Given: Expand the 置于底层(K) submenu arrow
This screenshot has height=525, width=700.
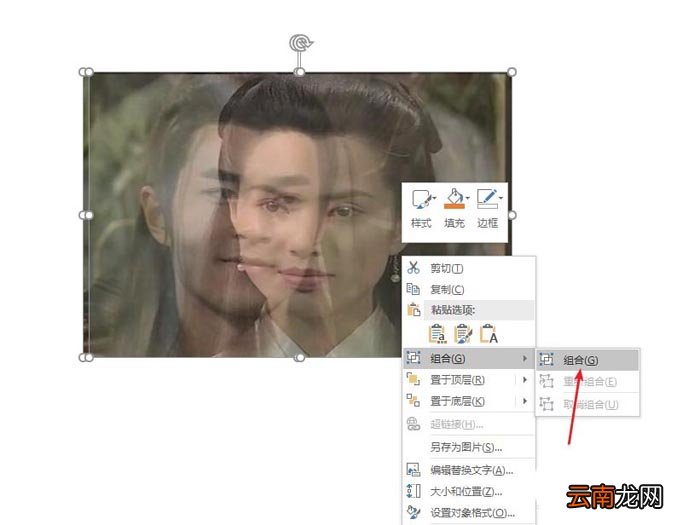Looking at the screenshot, I should click(525, 401).
